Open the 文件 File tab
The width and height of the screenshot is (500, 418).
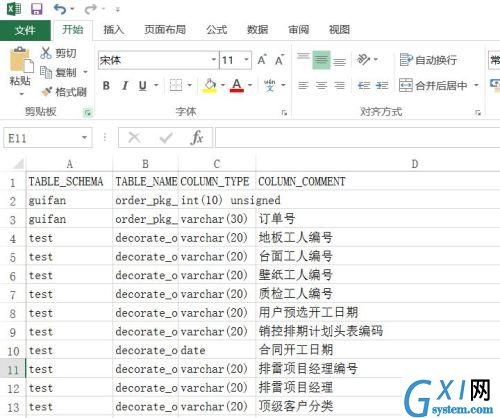point(25,31)
